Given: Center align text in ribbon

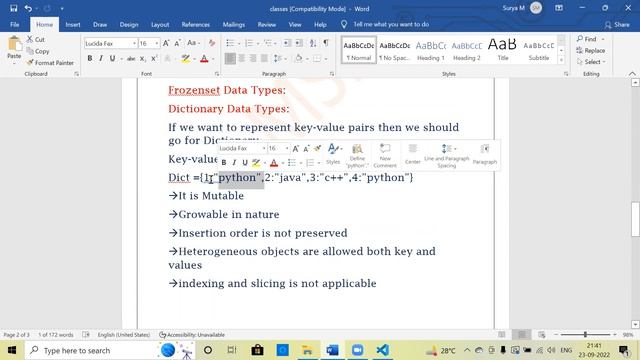Looking at the screenshot, I should 242,59.
